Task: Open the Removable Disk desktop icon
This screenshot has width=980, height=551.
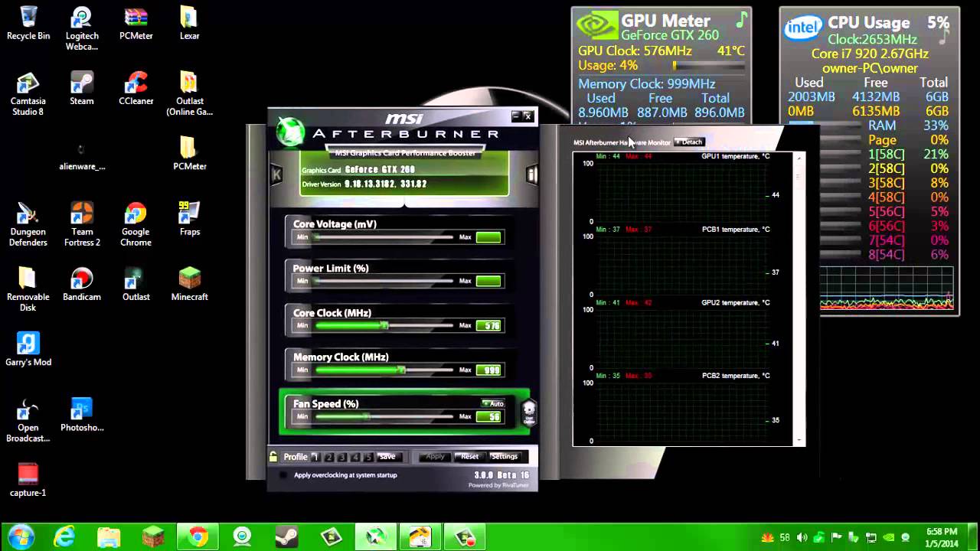Action: 28,289
